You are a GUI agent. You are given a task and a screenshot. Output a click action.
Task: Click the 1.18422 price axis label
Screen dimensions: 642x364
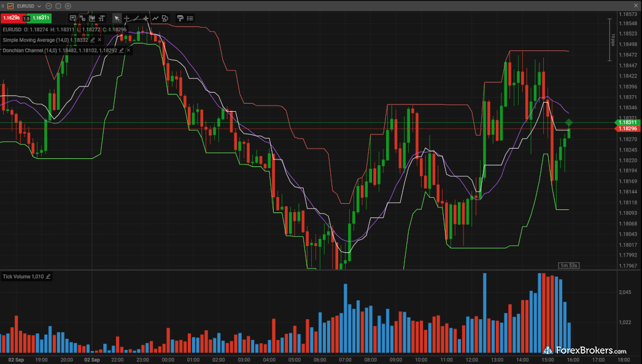pyautogui.click(x=628, y=76)
